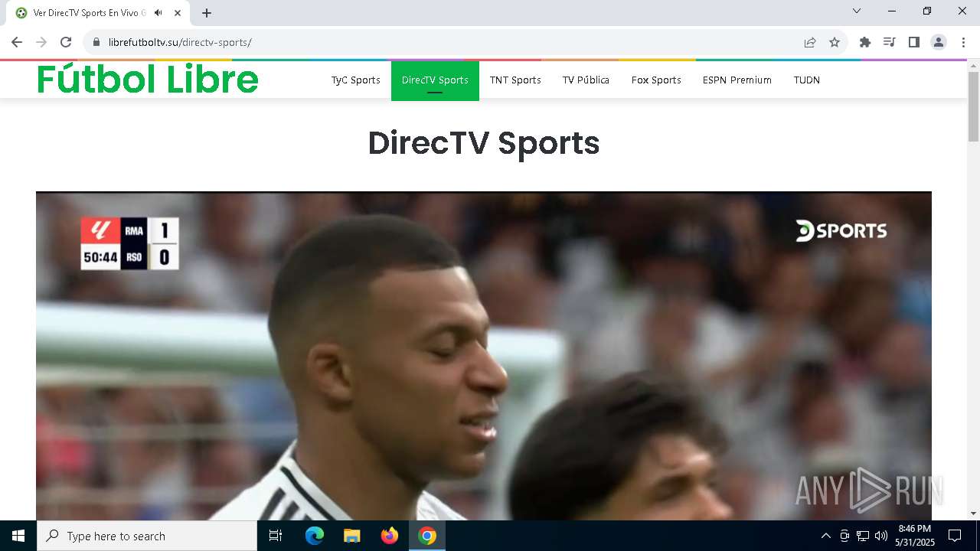Open the network tray icon

(863, 536)
